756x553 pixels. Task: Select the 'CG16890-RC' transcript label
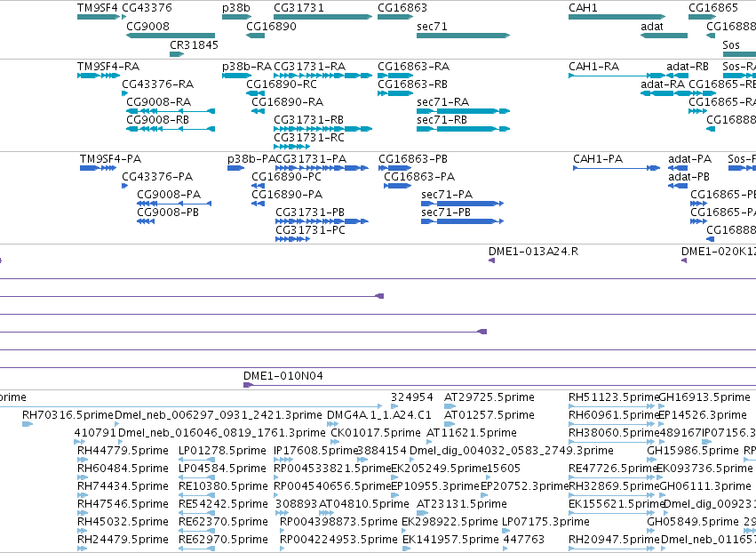[x=282, y=84]
